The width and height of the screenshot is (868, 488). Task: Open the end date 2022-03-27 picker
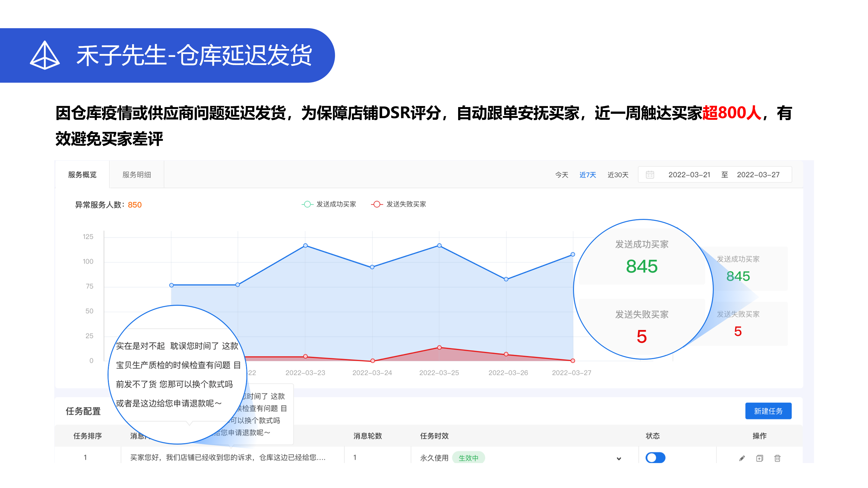tap(758, 175)
